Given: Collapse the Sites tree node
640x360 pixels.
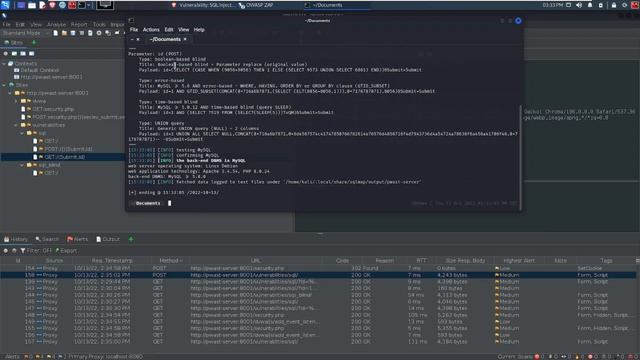Looking at the screenshot, I should (4, 85).
